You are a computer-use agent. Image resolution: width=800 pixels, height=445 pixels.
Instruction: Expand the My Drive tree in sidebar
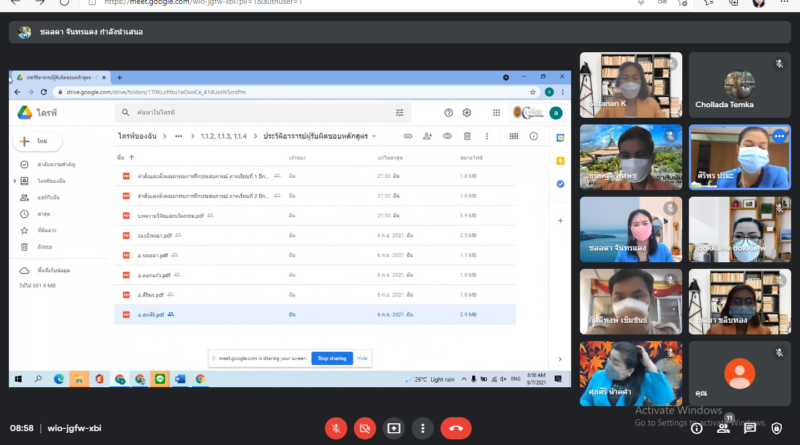(x=14, y=180)
